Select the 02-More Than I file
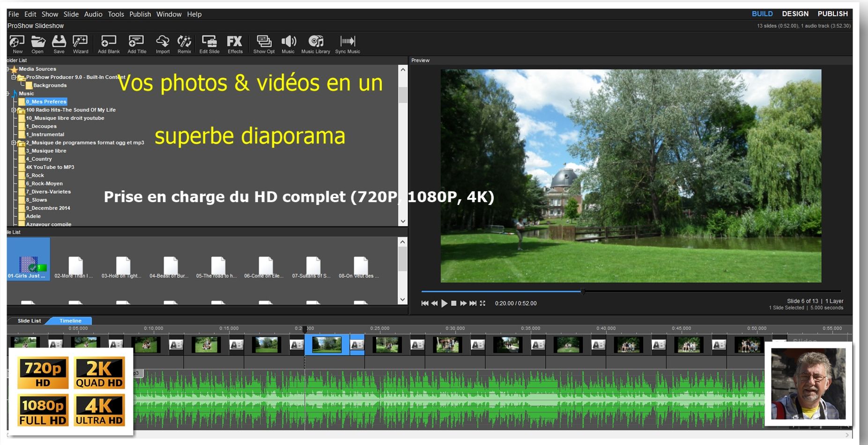The height and width of the screenshot is (445, 868). 74,267
